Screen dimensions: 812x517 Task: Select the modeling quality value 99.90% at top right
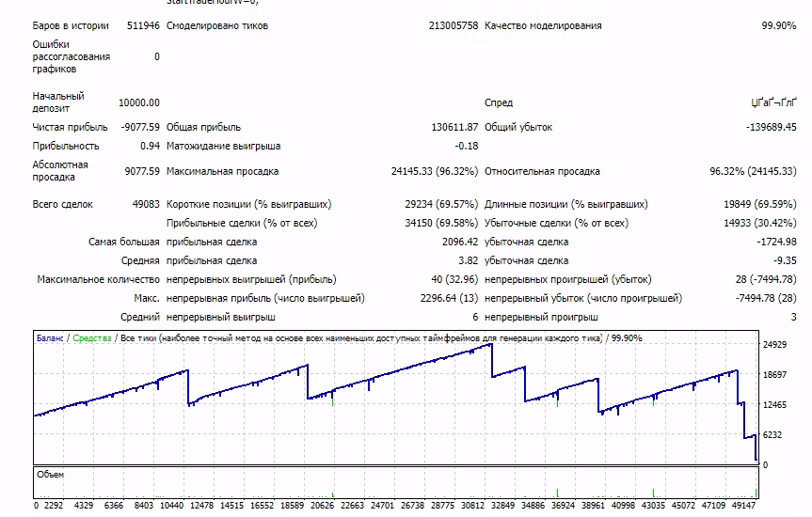778,25
